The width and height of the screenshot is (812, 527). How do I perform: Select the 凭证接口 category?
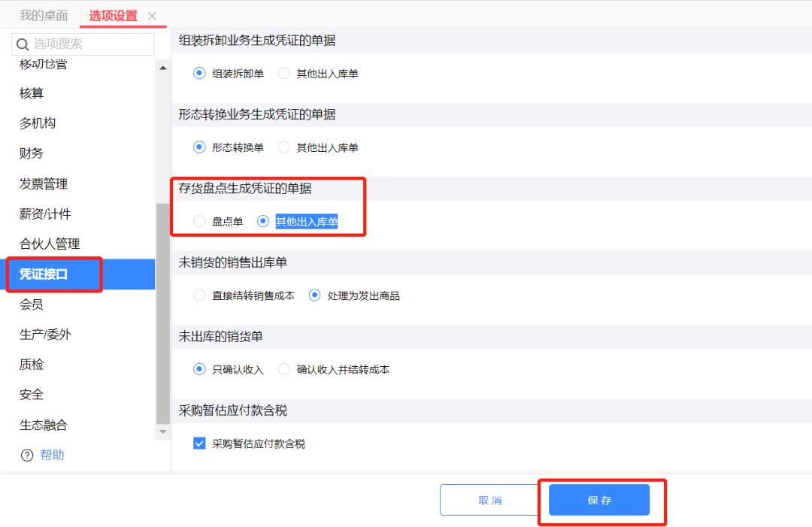point(77,274)
